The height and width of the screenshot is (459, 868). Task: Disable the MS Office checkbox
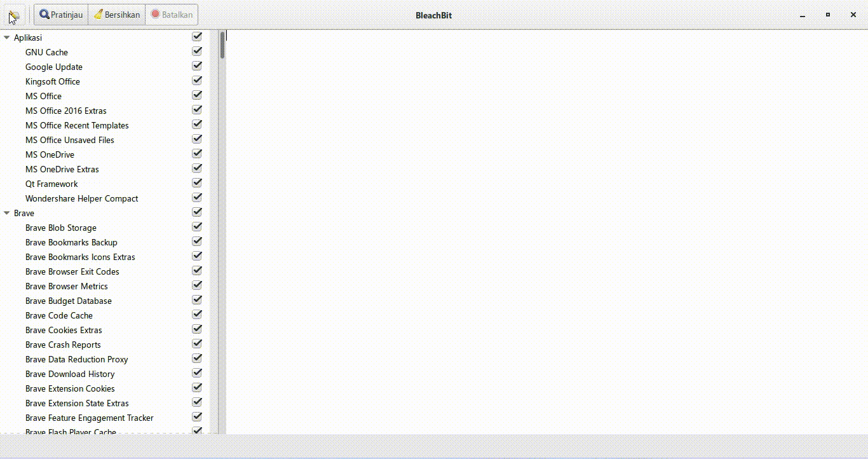197,95
